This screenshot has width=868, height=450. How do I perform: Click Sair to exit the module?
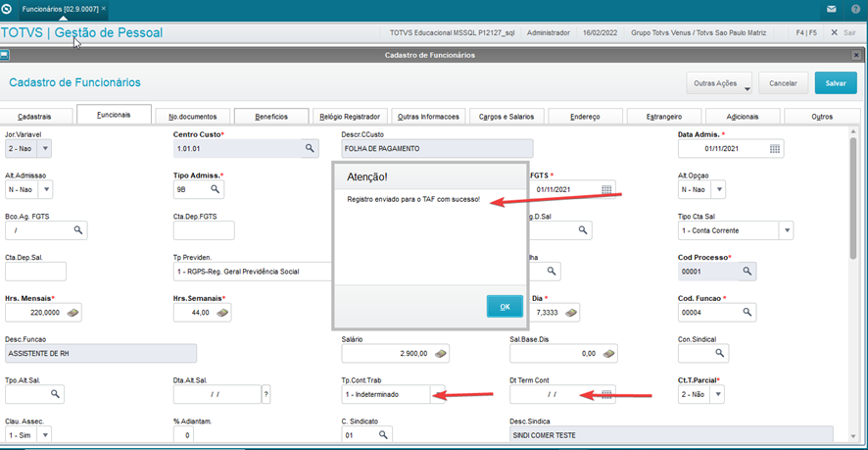[844, 32]
